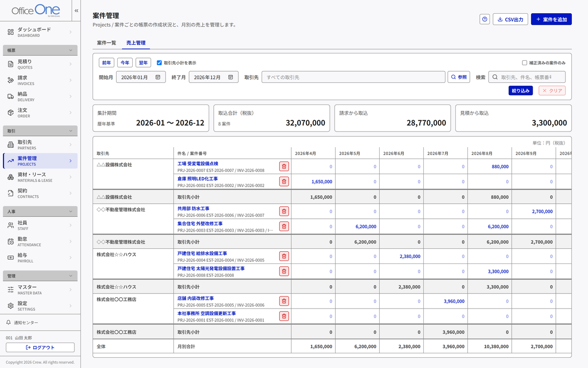Check 補正済みの案件のみ checkbox

tap(525, 63)
